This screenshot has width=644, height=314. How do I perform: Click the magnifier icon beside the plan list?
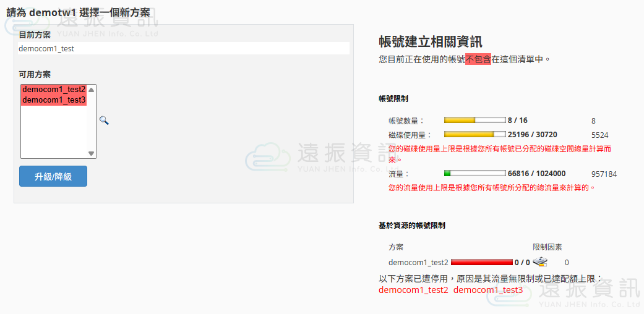(x=104, y=121)
